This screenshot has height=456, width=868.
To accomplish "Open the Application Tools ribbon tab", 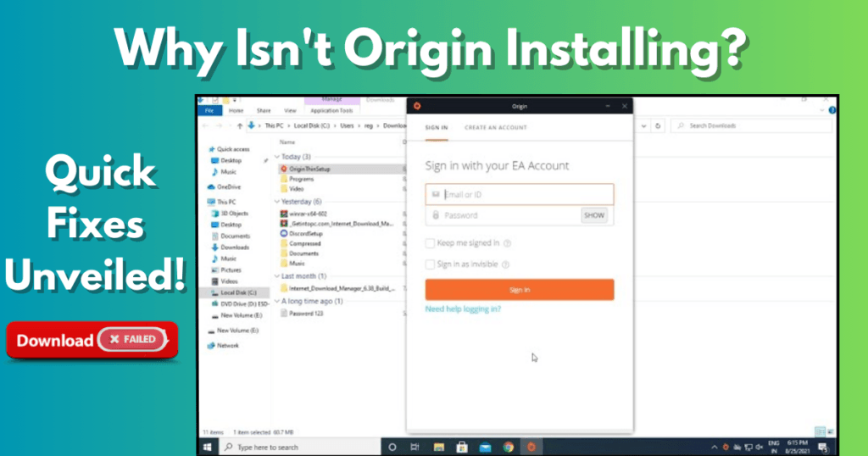I will [x=331, y=111].
